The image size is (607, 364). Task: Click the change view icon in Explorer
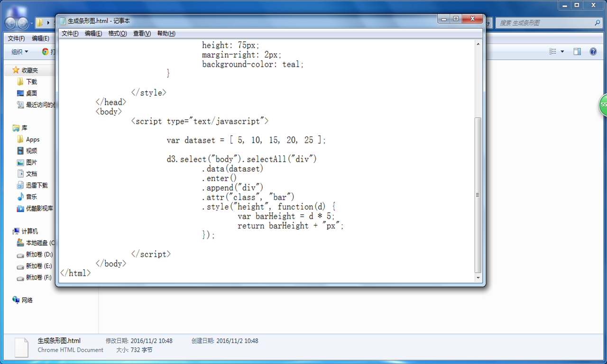pyautogui.click(x=553, y=52)
